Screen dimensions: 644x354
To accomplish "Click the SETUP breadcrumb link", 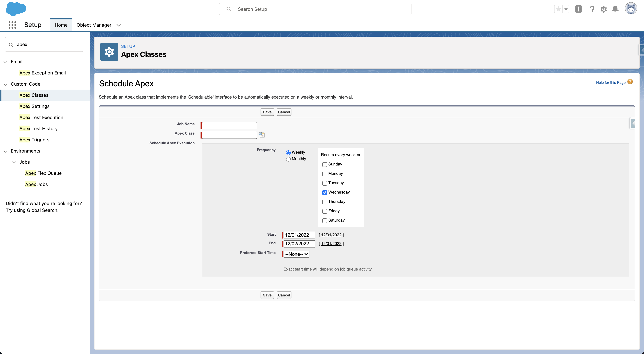I will [128, 46].
